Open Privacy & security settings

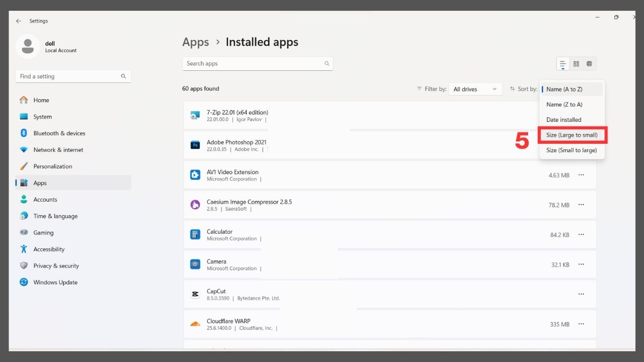pos(73,265)
